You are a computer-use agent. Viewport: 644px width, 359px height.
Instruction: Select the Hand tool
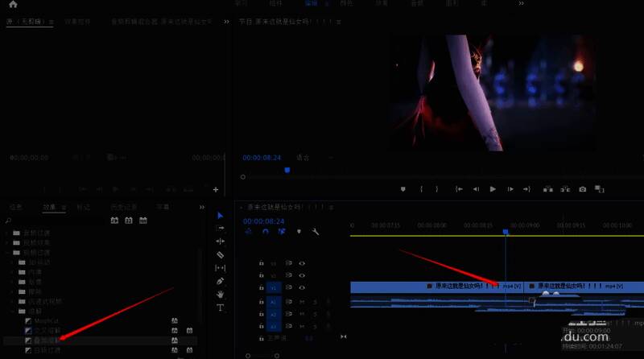click(x=221, y=295)
